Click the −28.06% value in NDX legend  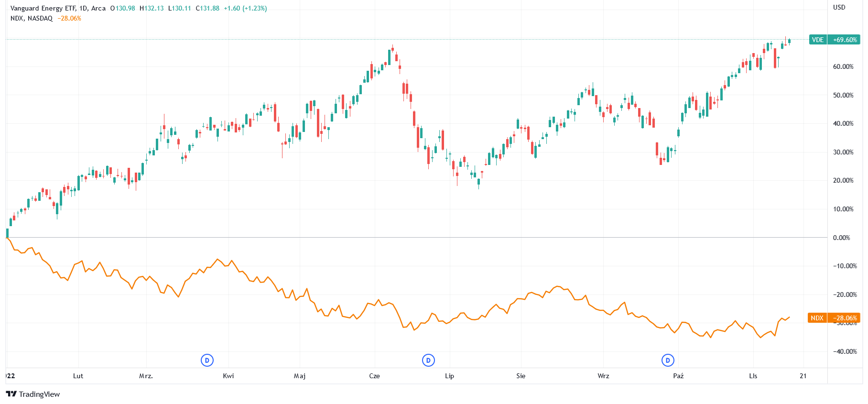click(69, 18)
